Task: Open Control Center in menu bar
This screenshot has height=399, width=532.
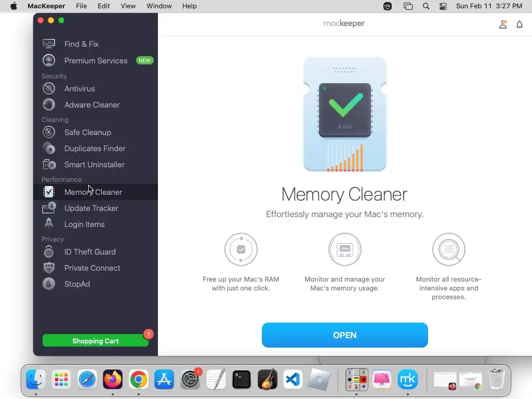Action: [x=443, y=6]
